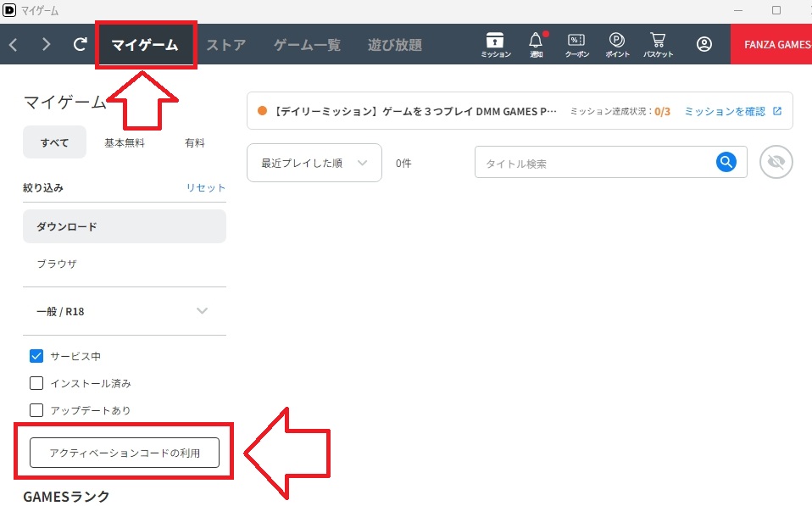Viewport: 812px width, 506px height.
Task: Open the external link icon beside ミッションを確認
Action: (x=776, y=111)
